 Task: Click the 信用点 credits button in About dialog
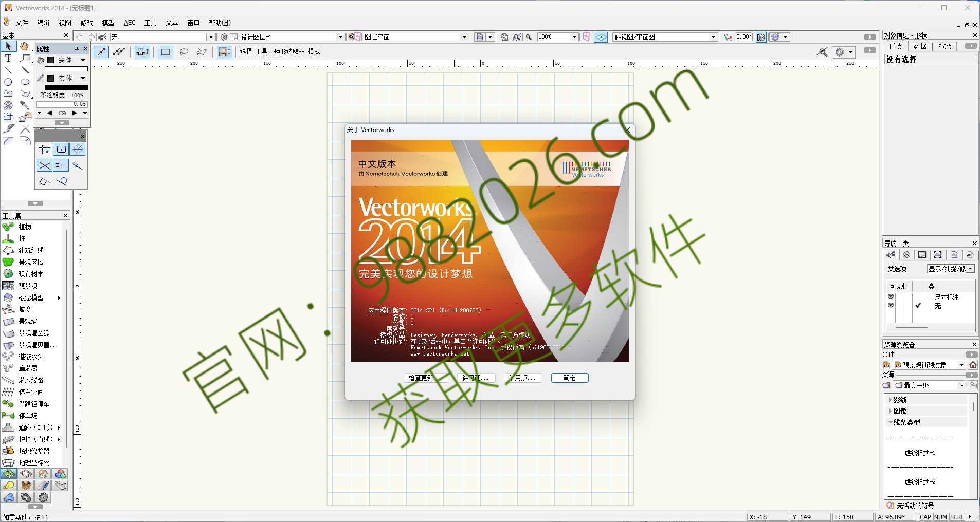(x=523, y=378)
